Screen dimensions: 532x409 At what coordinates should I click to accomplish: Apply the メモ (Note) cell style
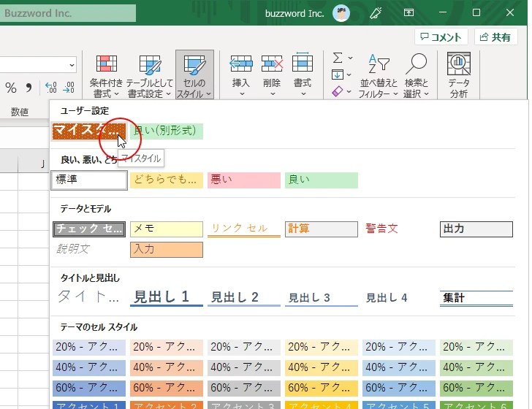(167, 229)
